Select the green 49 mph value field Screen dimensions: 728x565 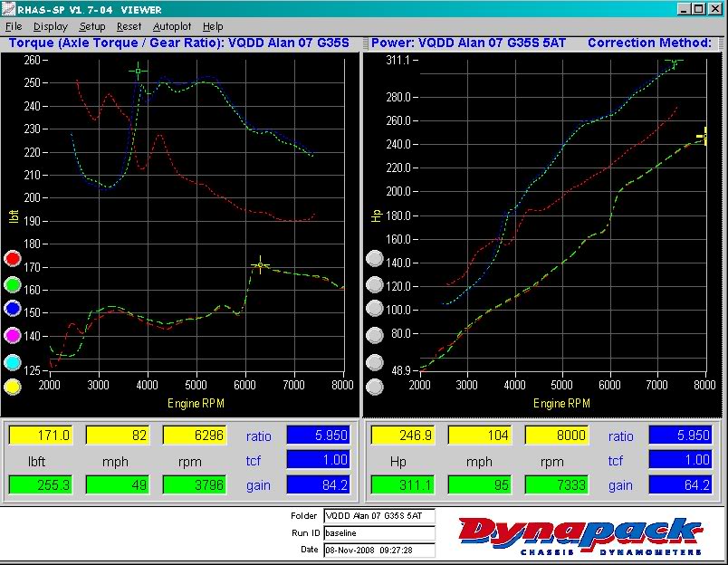(118, 484)
